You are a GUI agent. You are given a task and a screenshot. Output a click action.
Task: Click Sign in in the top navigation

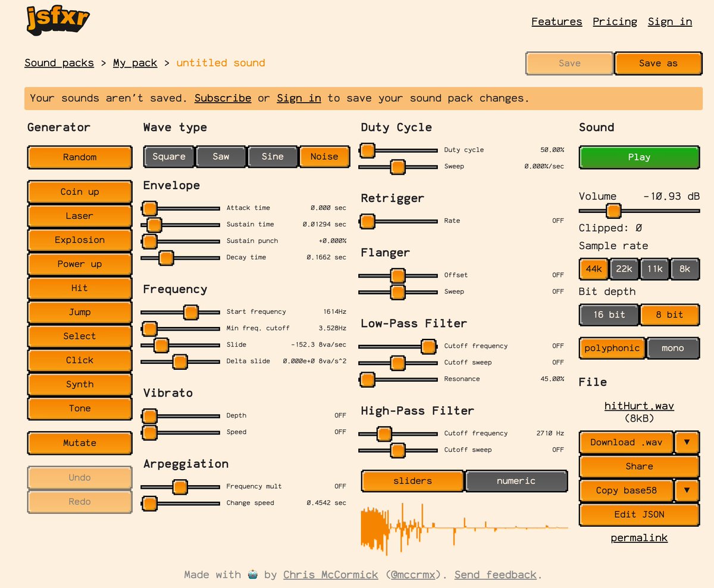[670, 21]
